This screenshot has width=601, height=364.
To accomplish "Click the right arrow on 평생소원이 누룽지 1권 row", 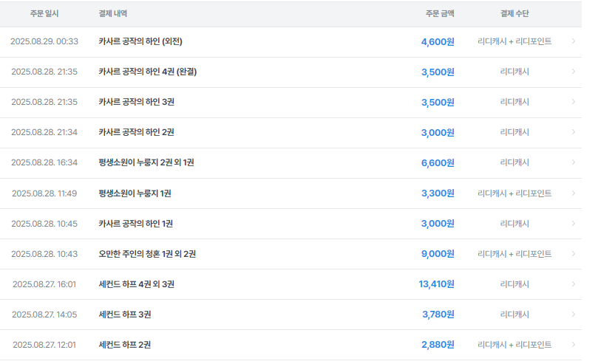I will 573,193.
